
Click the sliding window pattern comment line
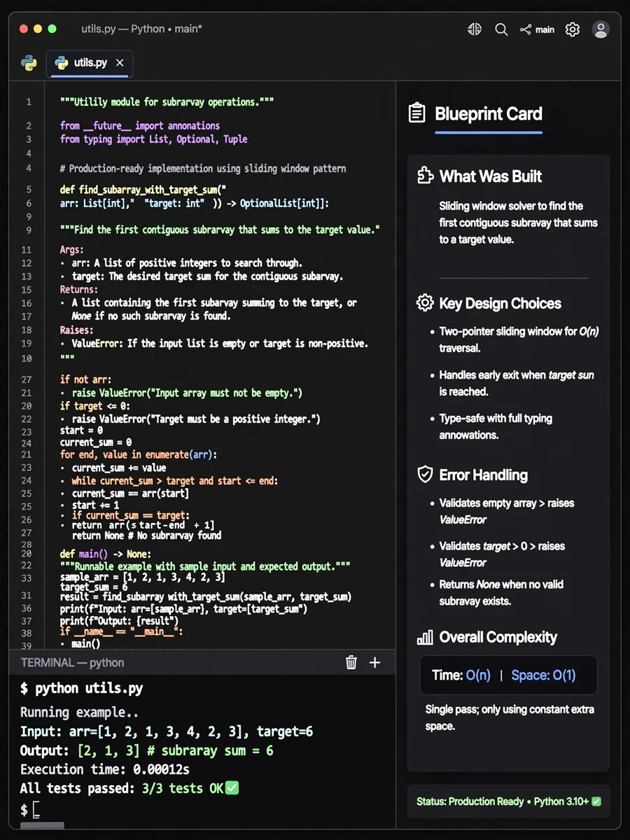(203, 169)
